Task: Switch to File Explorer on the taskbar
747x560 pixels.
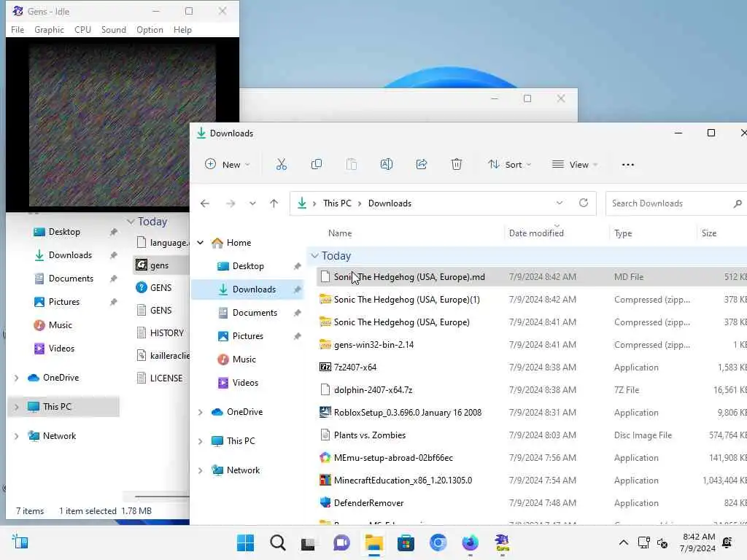Action: pos(374,542)
